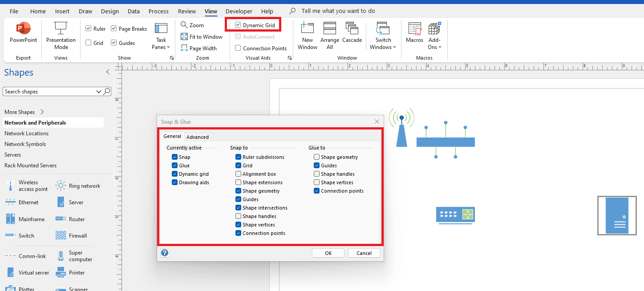644x291 pixels.
Task: Select Mainframe stencil shape
Action: (x=25, y=219)
